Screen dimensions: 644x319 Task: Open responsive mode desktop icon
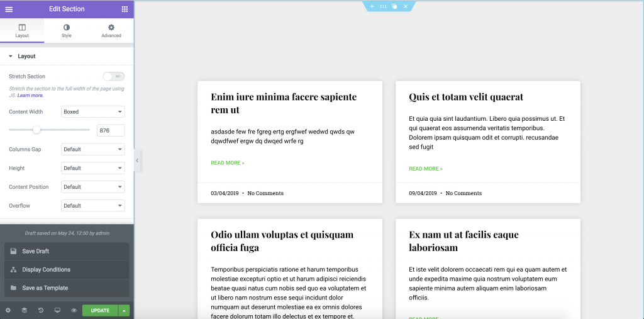pyautogui.click(x=57, y=310)
